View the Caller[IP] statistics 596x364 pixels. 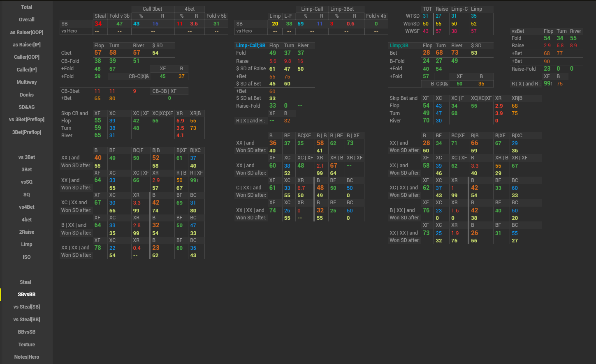[26, 69]
